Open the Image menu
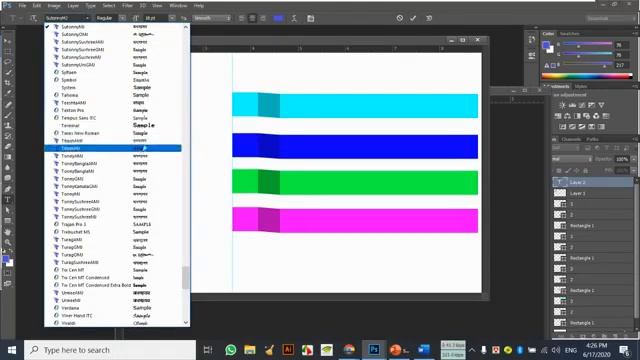This screenshot has height=360, width=640. point(54,6)
